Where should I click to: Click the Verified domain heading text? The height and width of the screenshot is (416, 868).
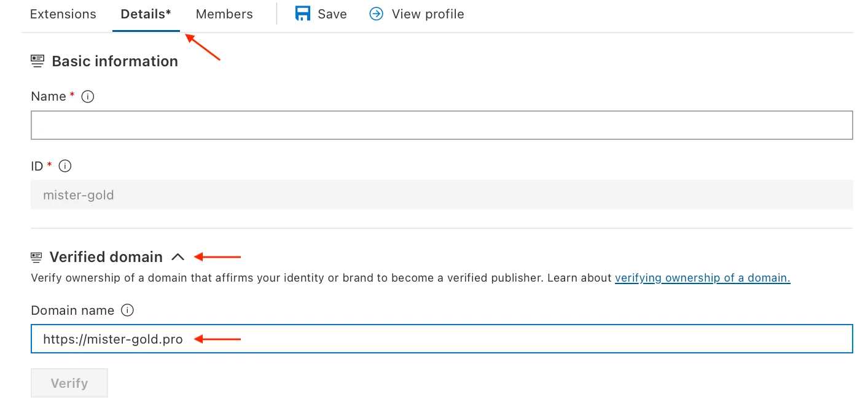pos(106,256)
